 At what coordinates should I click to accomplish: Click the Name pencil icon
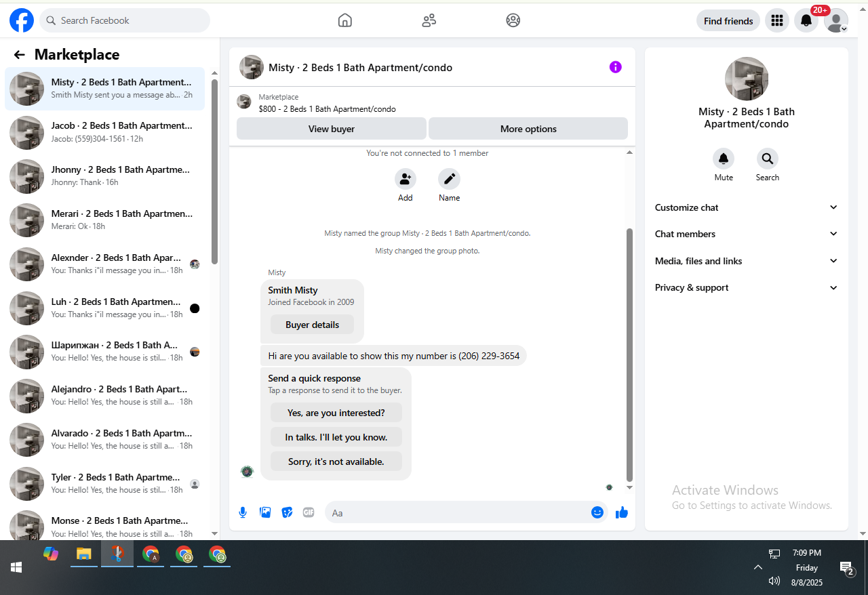click(x=449, y=179)
